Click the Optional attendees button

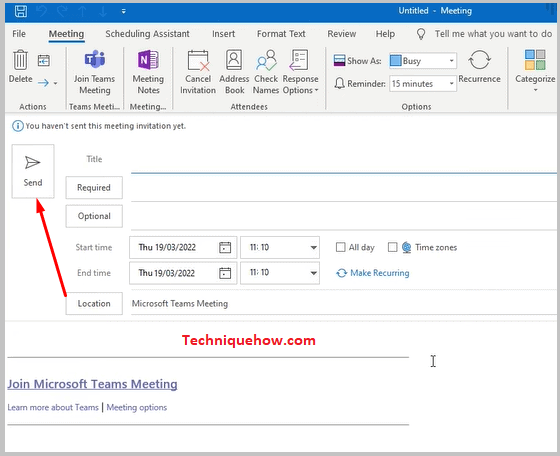[x=94, y=216]
